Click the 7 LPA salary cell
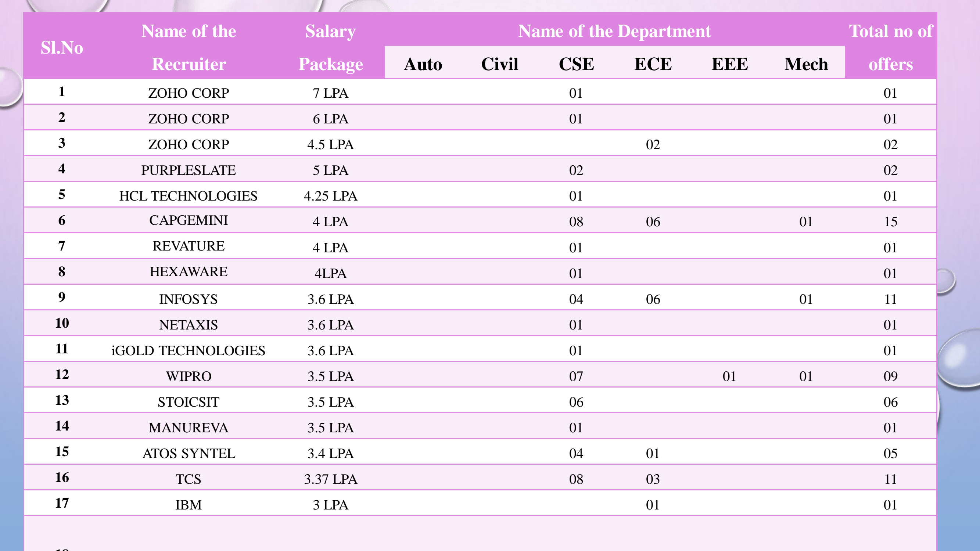The image size is (980, 551). [330, 93]
